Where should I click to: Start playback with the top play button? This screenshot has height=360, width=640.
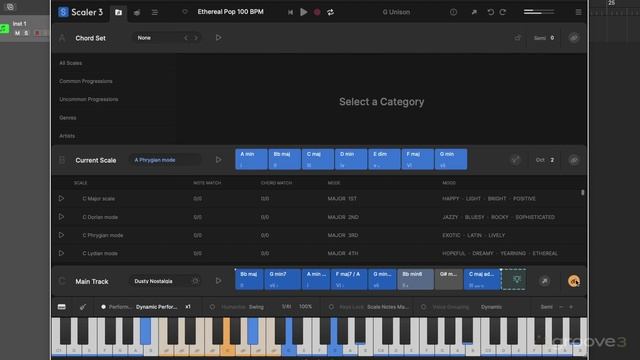[304, 12]
